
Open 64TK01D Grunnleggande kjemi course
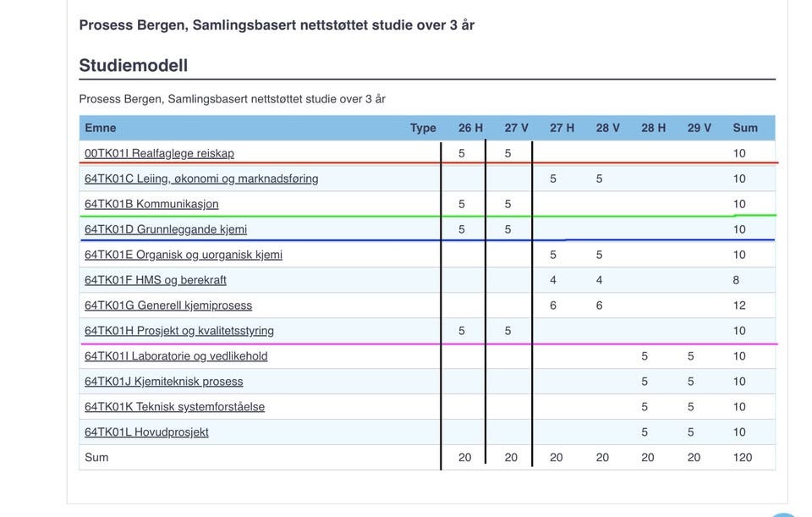(x=166, y=229)
